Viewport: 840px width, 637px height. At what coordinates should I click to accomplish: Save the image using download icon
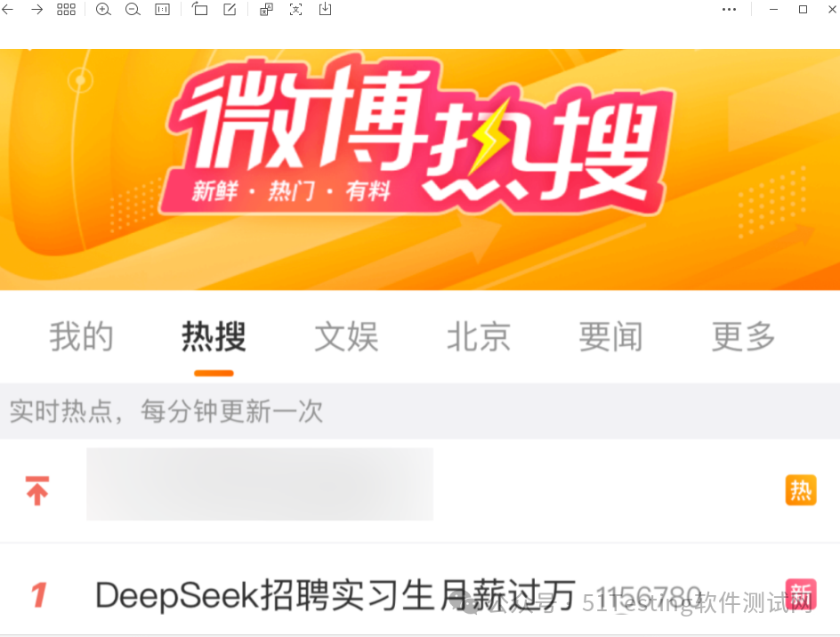(x=325, y=9)
